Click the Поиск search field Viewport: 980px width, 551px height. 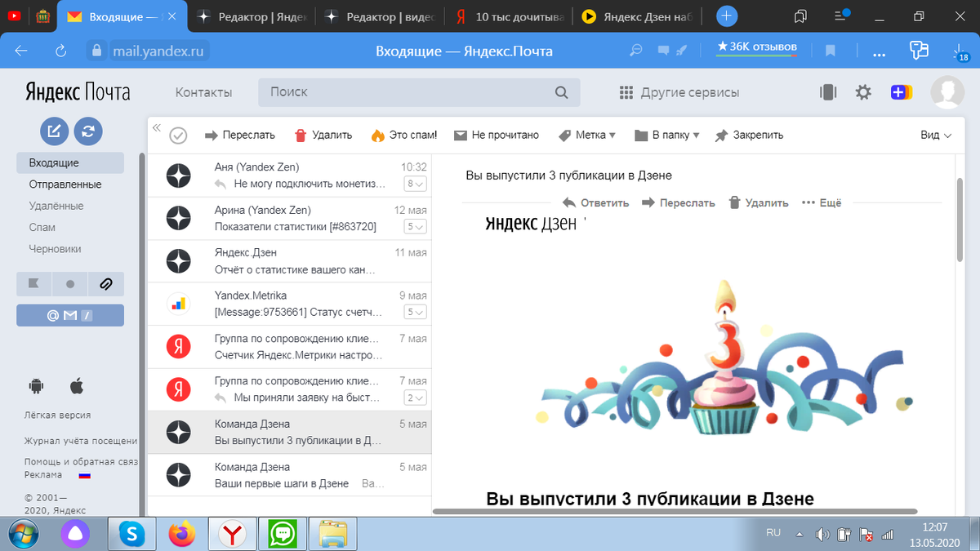[x=419, y=92]
